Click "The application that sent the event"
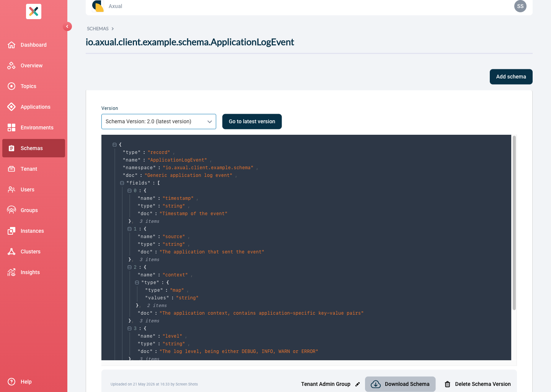Viewport: 551px width, 392px height. click(212, 252)
